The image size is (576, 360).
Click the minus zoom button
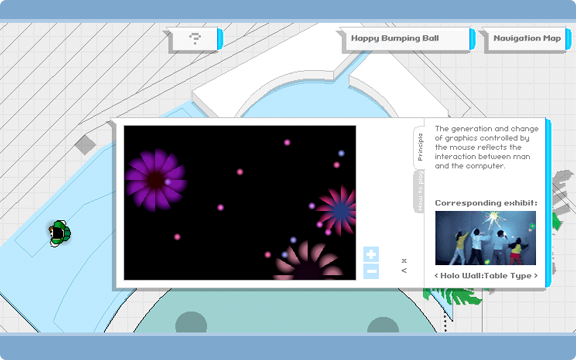click(x=371, y=271)
